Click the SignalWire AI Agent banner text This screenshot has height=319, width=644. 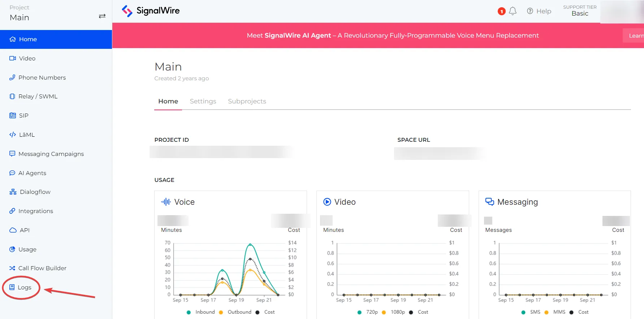click(x=393, y=35)
